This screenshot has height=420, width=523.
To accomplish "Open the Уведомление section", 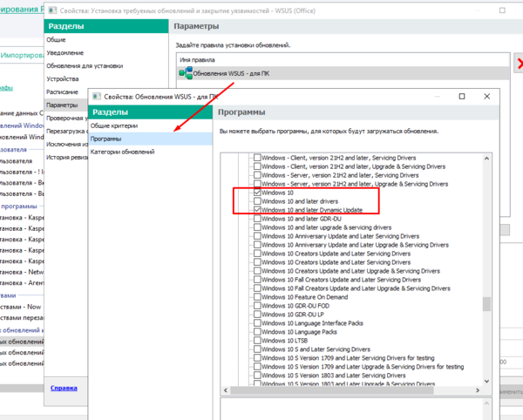I will (69, 52).
